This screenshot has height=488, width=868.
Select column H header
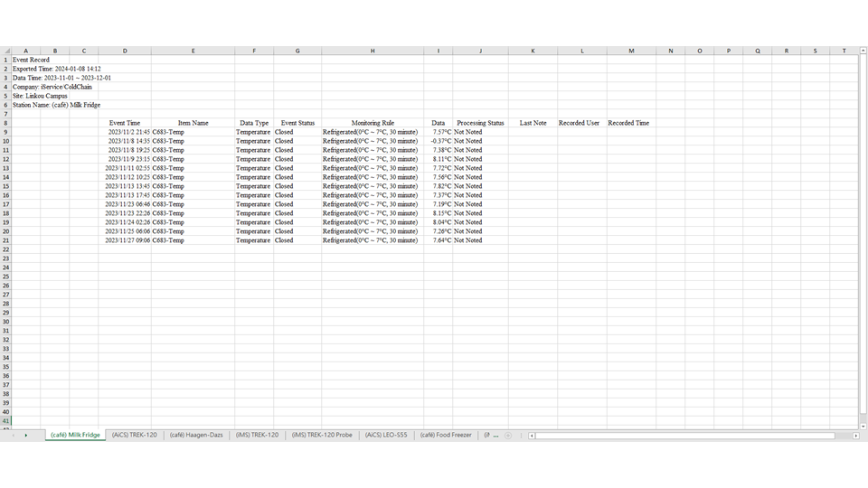point(372,51)
